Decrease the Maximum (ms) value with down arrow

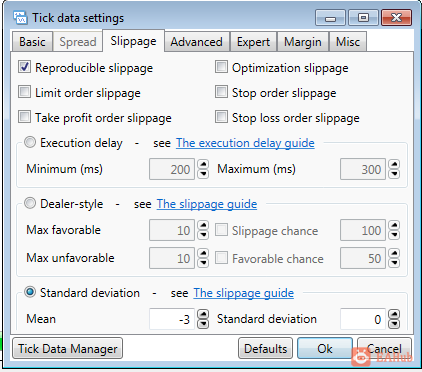(394, 174)
